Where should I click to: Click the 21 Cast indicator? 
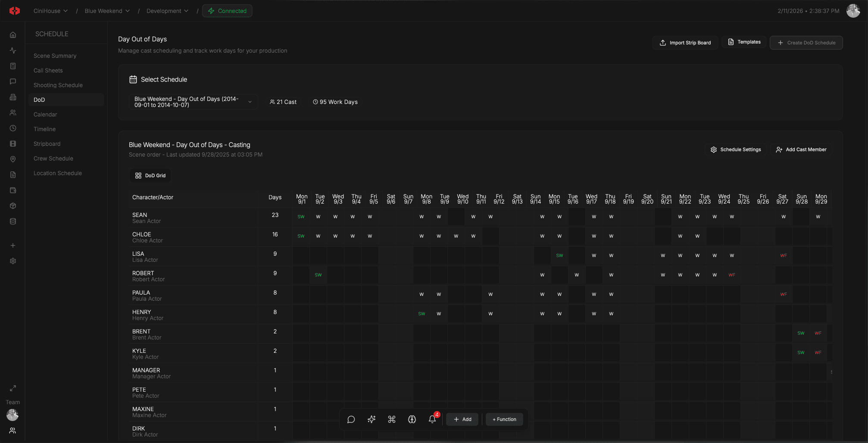[x=283, y=102]
